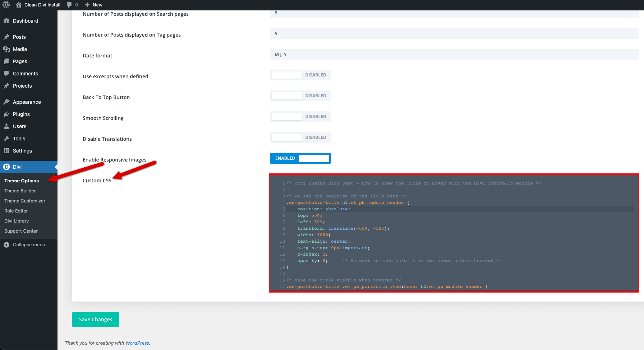Click the WordPress logo icon
Viewport: 644px width, 350px height.
(x=6, y=5)
